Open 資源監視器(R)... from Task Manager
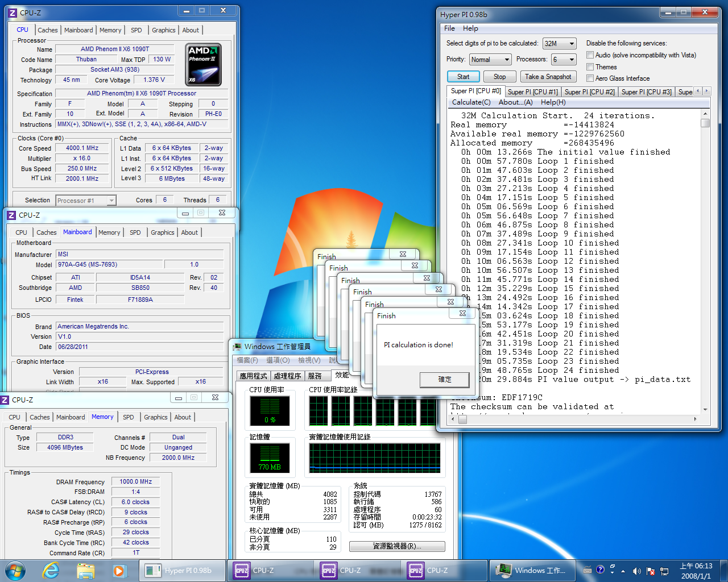This screenshot has width=728, height=582. [x=397, y=546]
